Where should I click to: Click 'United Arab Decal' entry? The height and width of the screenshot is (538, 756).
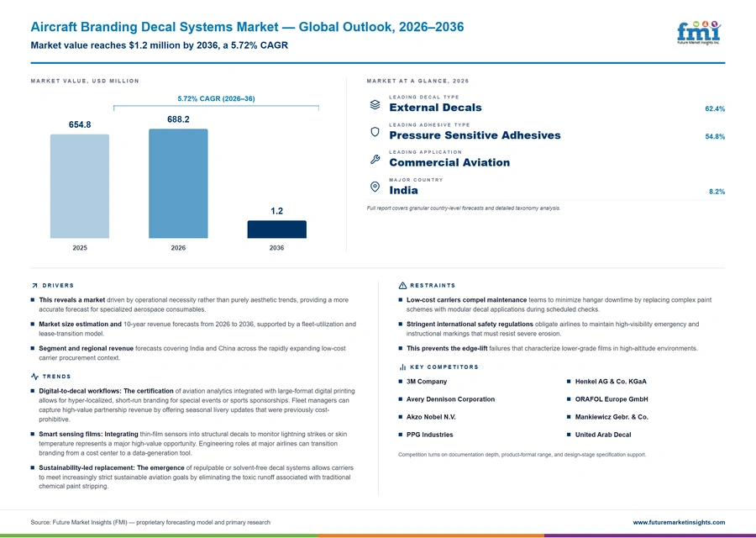pyautogui.click(x=603, y=435)
